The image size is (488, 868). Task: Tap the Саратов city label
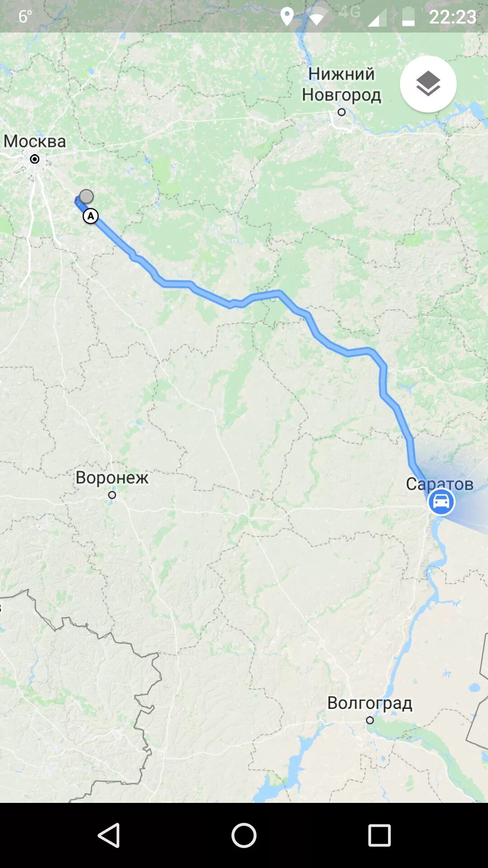point(440,484)
